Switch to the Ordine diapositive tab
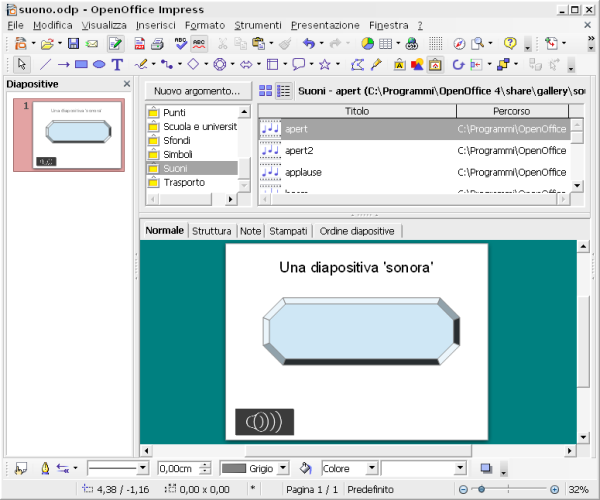This screenshot has height=500, width=600. pos(358,231)
